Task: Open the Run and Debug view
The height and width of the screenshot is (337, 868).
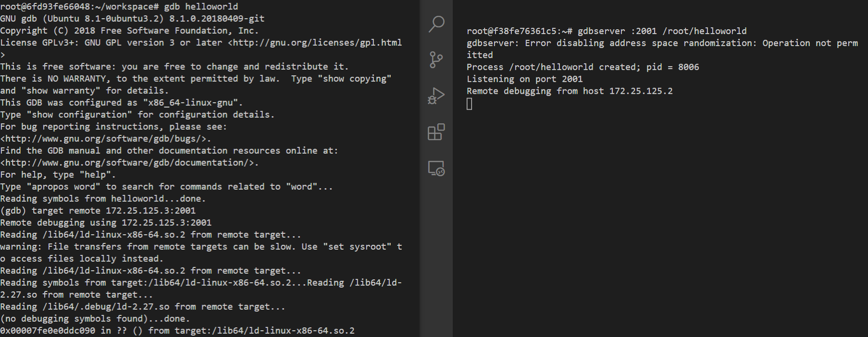Action: (436, 96)
